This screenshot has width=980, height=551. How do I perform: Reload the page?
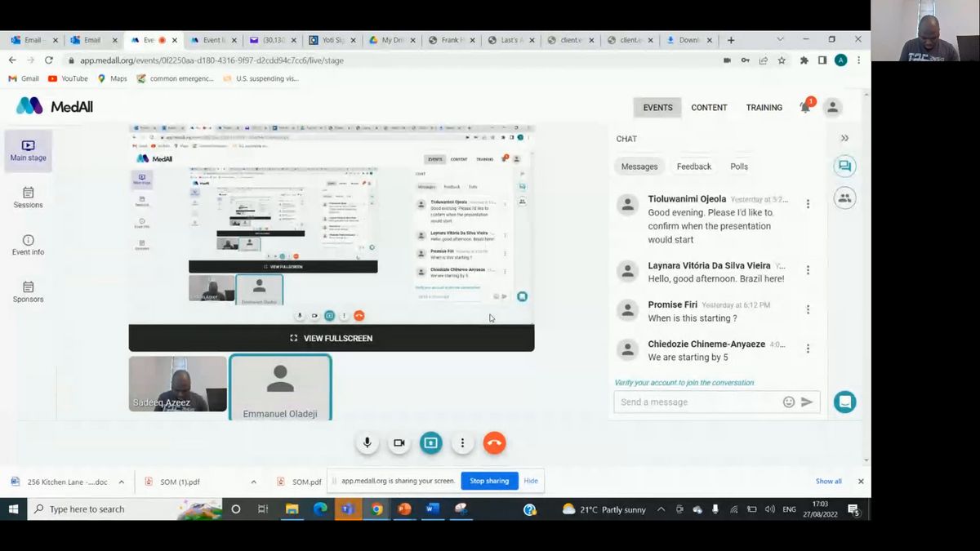49,60
